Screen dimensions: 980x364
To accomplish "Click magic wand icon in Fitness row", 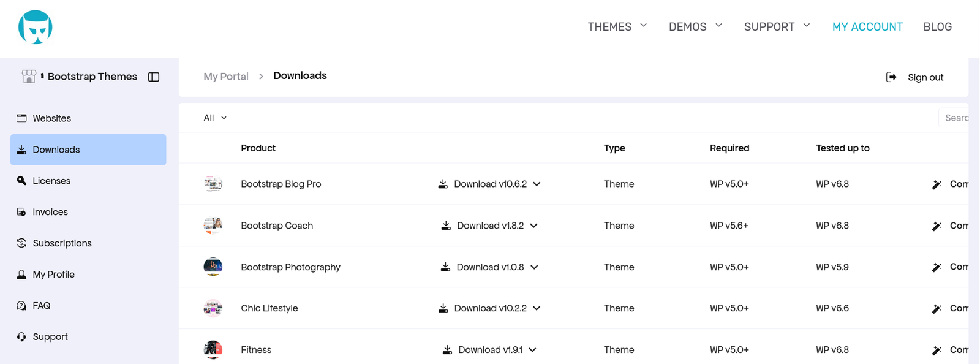I will (x=937, y=351).
